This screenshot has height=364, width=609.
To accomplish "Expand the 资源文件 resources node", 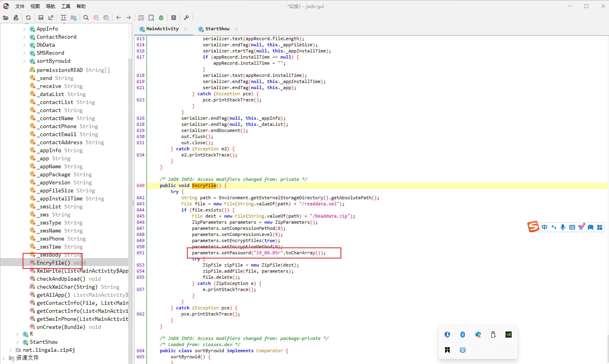I will (x=3, y=358).
